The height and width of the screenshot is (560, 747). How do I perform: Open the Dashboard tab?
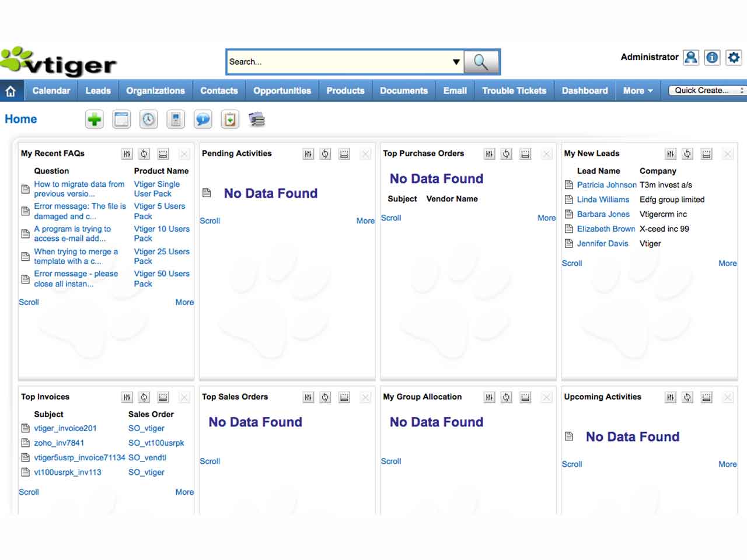click(585, 91)
